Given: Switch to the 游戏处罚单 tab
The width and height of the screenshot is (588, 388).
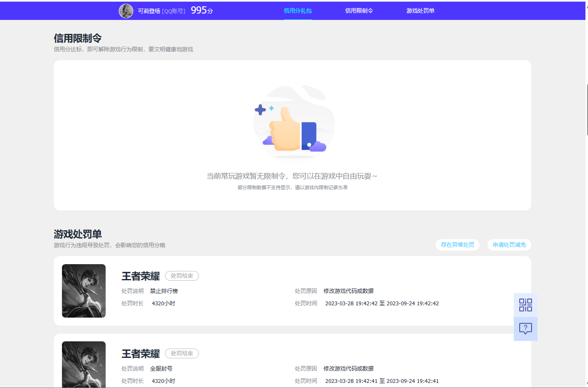Looking at the screenshot, I should coord(420,11).
